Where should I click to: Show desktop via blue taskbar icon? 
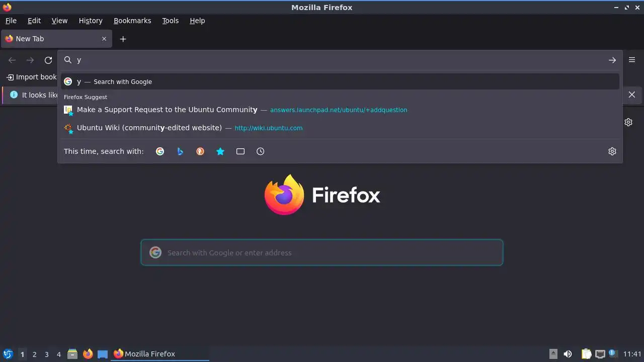point(103,354)
